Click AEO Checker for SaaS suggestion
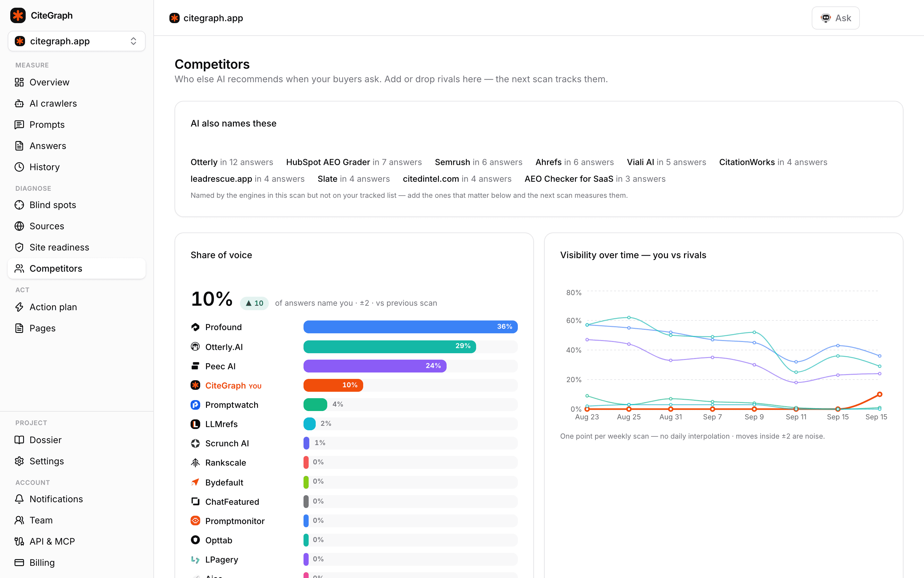This screenshot has height=578, width=924. (x=569, y=179)
